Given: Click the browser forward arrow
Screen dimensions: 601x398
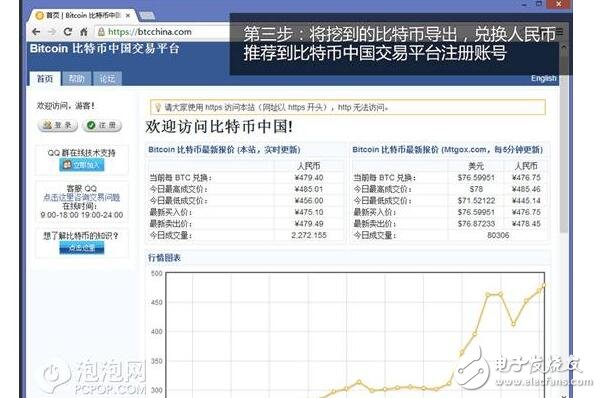Looking at the screenshot, I should pos(52,32).
